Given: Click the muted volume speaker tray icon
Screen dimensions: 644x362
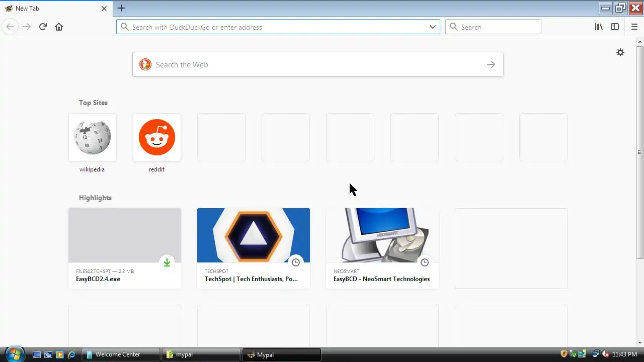Looking at the screenshot, I should click(x=605, y=354).
